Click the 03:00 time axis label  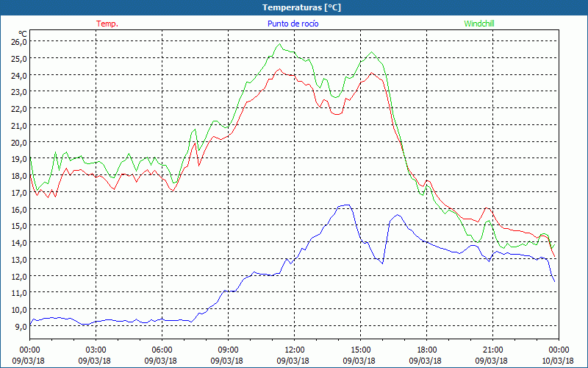(96, 350)
